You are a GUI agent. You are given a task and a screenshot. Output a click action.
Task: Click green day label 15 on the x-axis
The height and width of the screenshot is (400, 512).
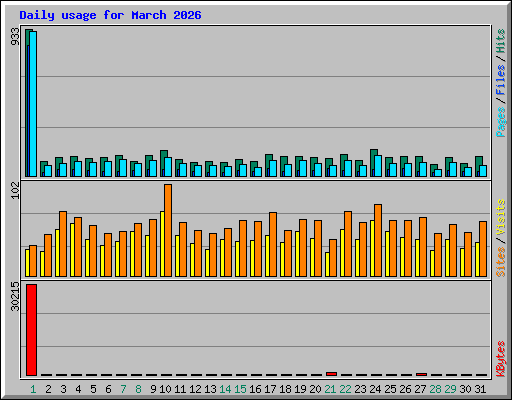coord(240,389)
